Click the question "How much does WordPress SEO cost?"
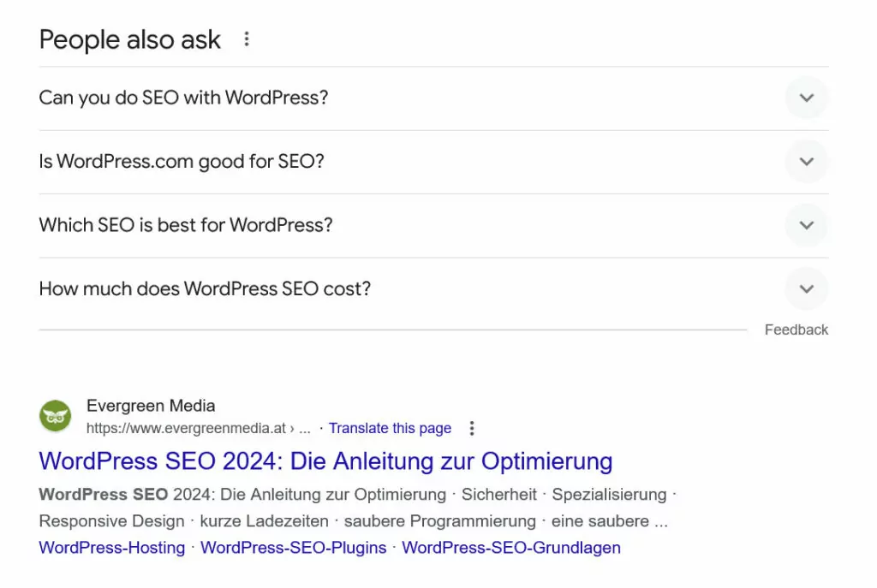 tap(205, 289)
